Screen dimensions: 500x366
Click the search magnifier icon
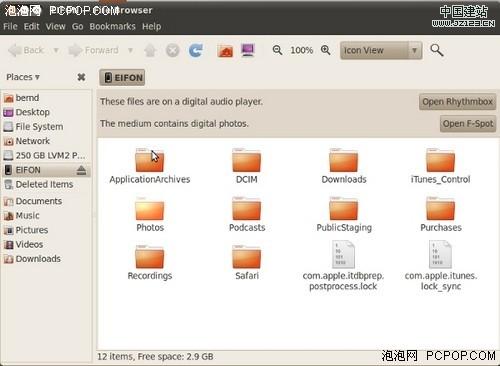coord(437,50)
